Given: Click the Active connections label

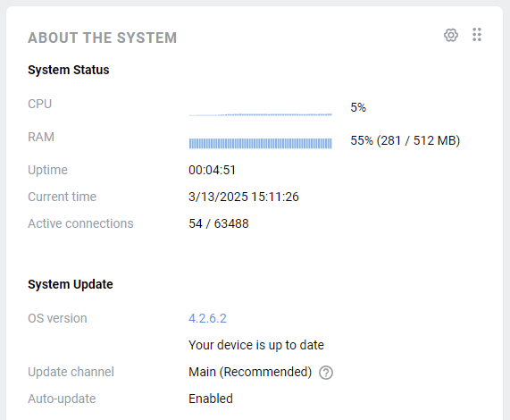Looking at the screenshot, I should coord(80,223).
